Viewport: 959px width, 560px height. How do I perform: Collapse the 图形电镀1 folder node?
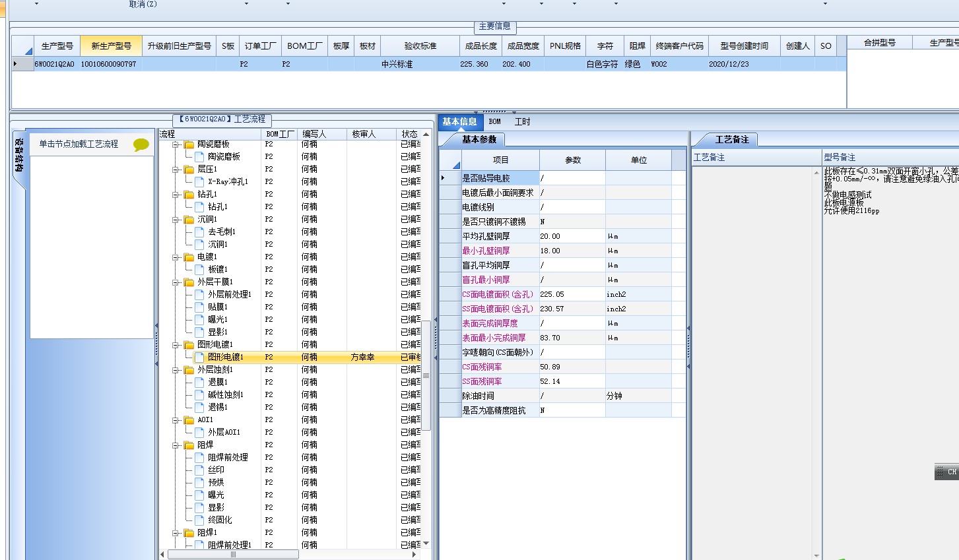coord(176,344)
